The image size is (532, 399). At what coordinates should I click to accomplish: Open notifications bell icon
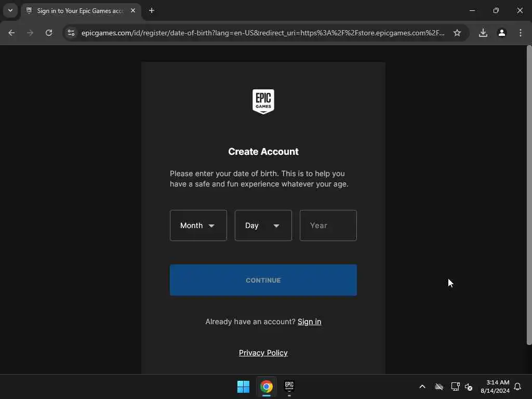pyautogui.click(x=517, y=387)
